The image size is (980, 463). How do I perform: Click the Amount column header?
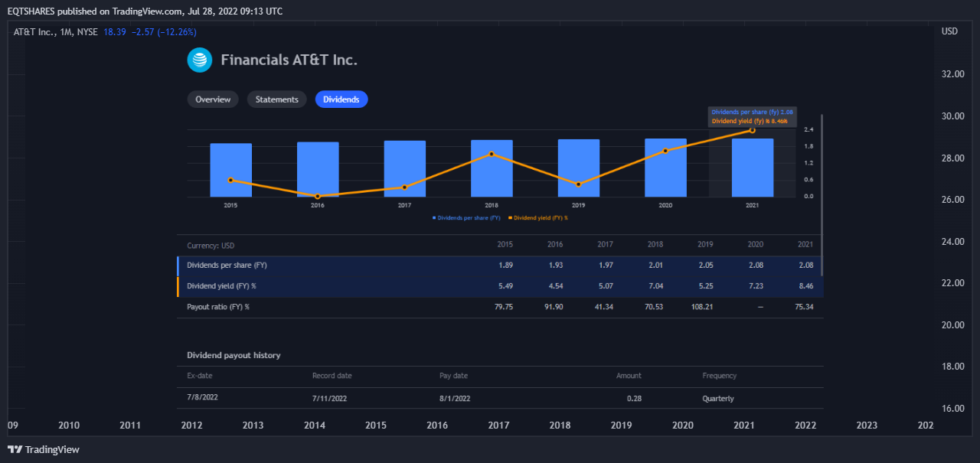pyautogui.click(x=629, y=376)
